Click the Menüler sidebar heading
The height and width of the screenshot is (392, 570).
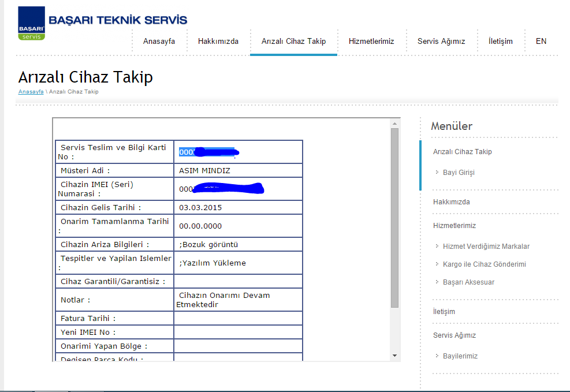[x=452, y=126]
